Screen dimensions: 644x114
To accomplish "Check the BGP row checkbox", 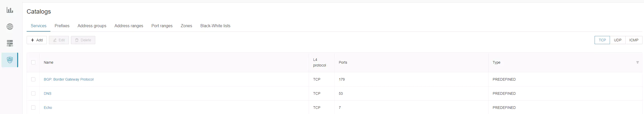I will click(33, 79).
